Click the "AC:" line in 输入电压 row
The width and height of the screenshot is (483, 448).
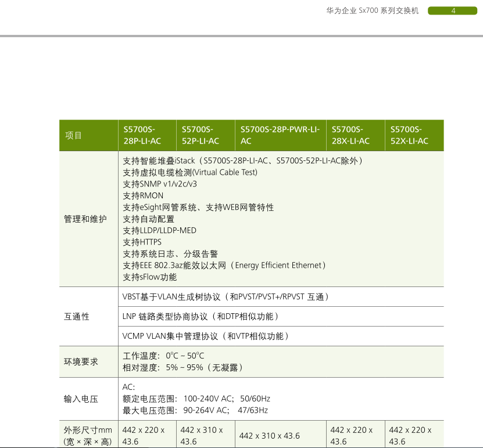click(x=128, y=387)
